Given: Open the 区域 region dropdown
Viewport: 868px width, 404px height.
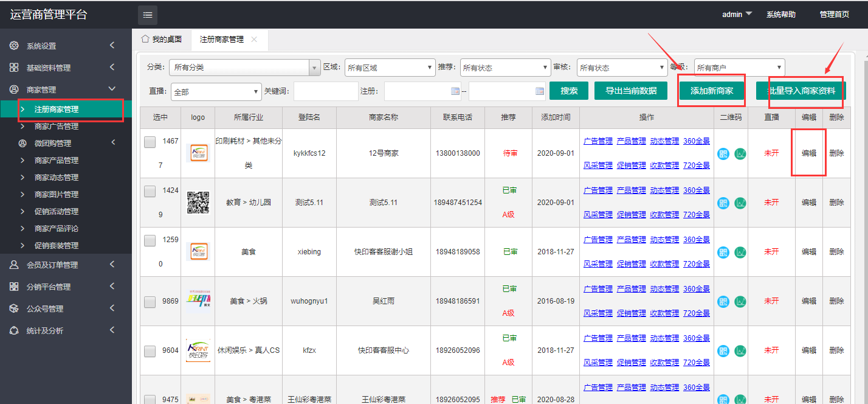Looking at the screenshot, I should click(x=390, y=68).
